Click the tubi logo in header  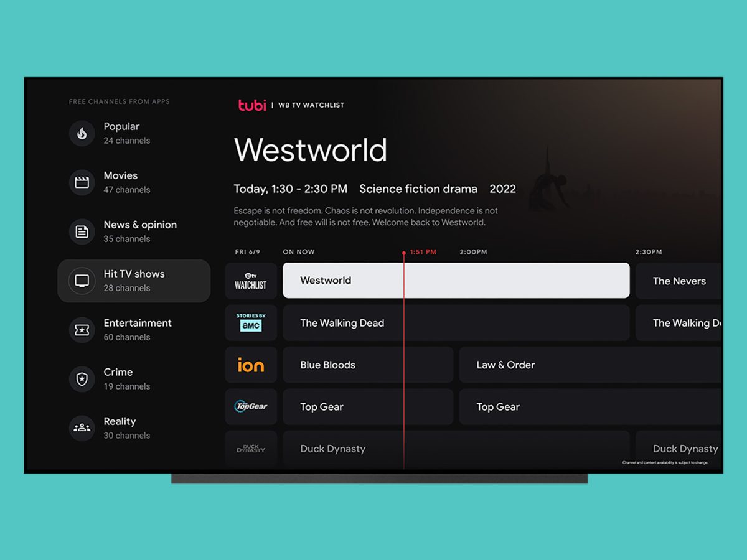pyautogui.click(x=252, y=105)
